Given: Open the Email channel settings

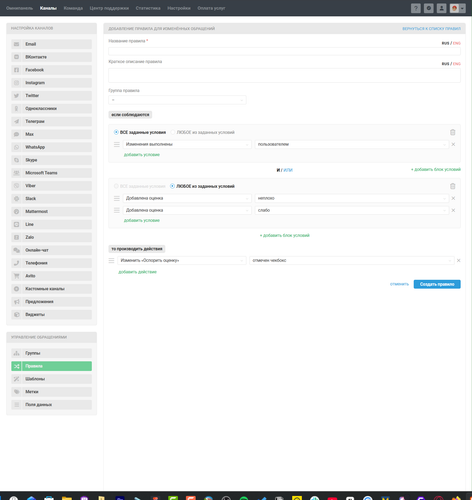Looking at the screenshot, I should [x=51, y=44].
